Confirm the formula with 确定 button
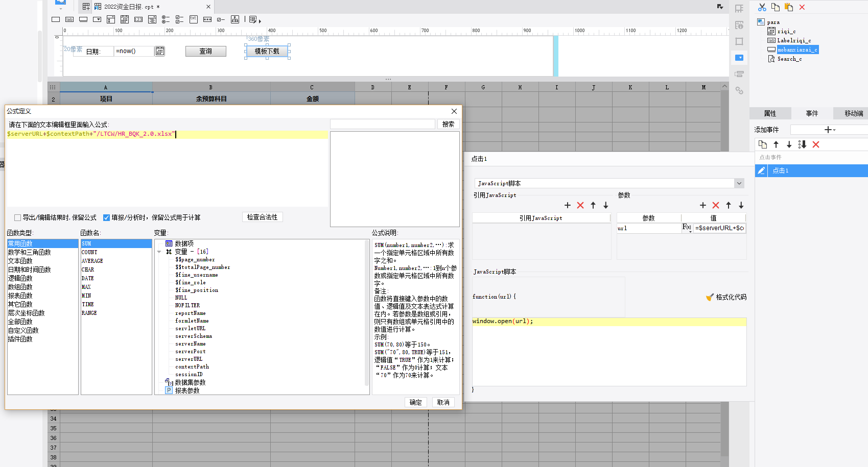The image size is (868, 467). click(x=416, y=402)
